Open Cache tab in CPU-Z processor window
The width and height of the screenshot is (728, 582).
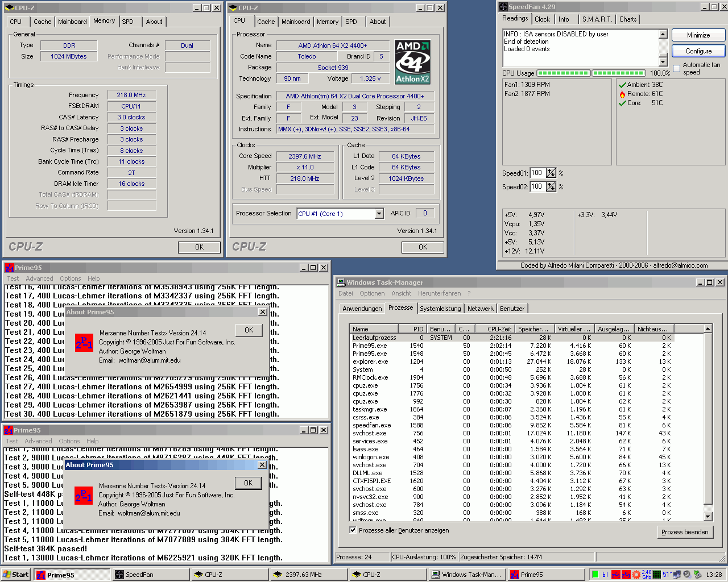[266, 22]
